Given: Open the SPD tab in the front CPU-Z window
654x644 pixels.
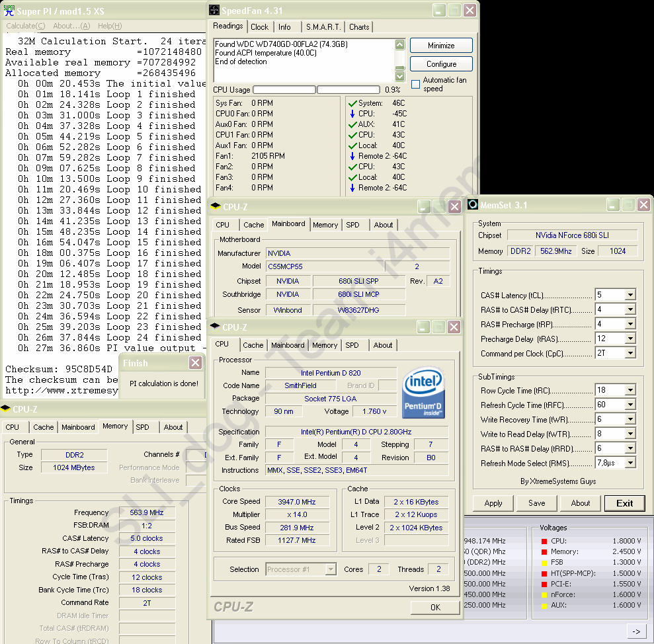Looking at the screenshot, I should (352, 345).
